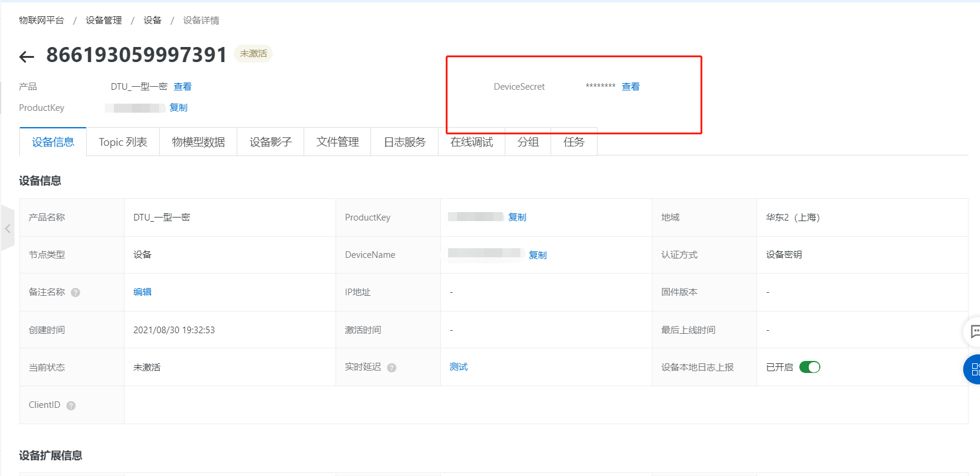Open help tooltip beside ClientID
This screenshot has width=980, height=476.
click(71, 406)
